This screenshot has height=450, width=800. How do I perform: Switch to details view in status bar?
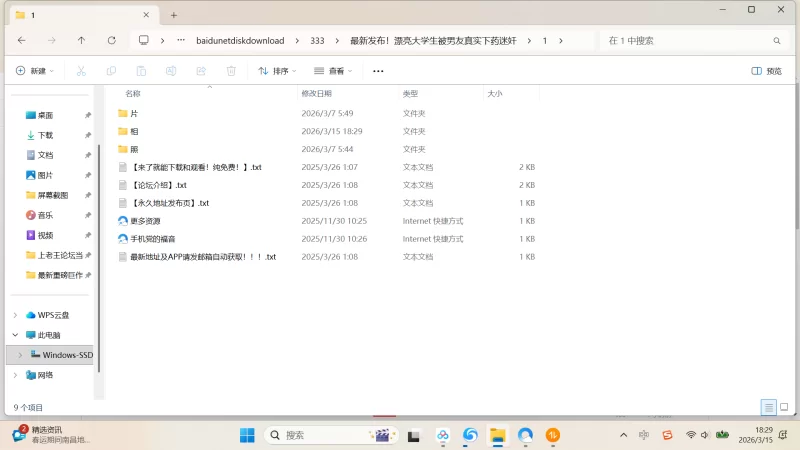point(768,407)
